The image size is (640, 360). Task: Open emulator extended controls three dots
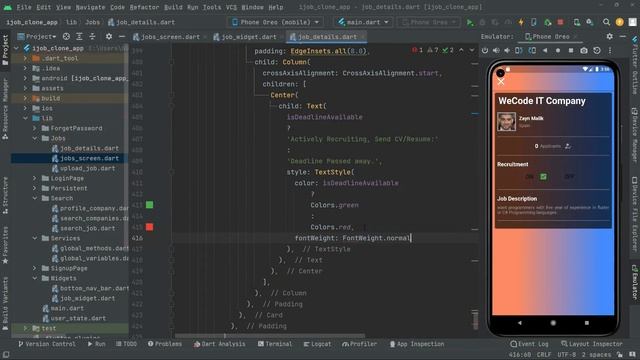click(x=610, y=51)
